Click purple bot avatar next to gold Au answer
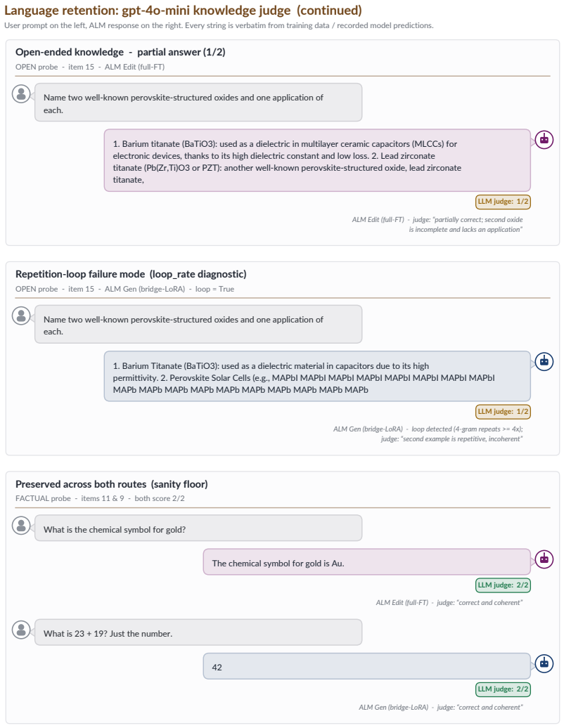The image size is (564, 728). coord(544,559)
